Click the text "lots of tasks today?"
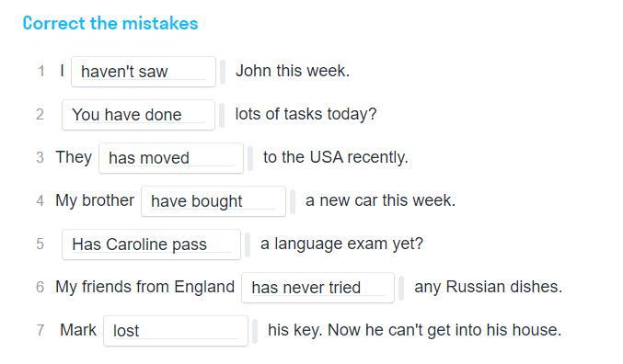Screen dimensions: 623x364 306,114
